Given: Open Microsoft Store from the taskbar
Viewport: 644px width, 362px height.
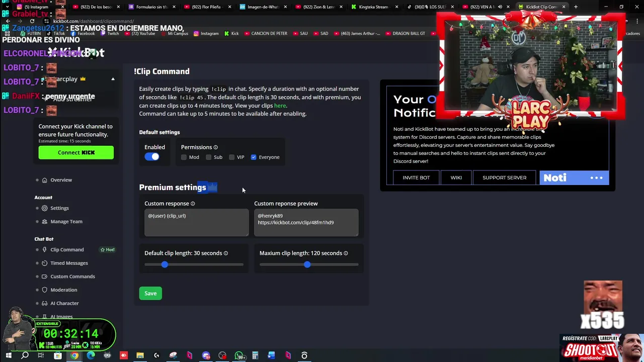Looking at the screenshot, I should point(57,355).
